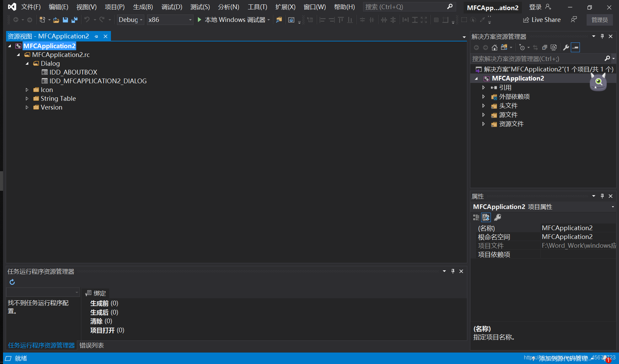Expand the String Table folder
This screenshot has height=364, width=619.
[x=27, y=98]
